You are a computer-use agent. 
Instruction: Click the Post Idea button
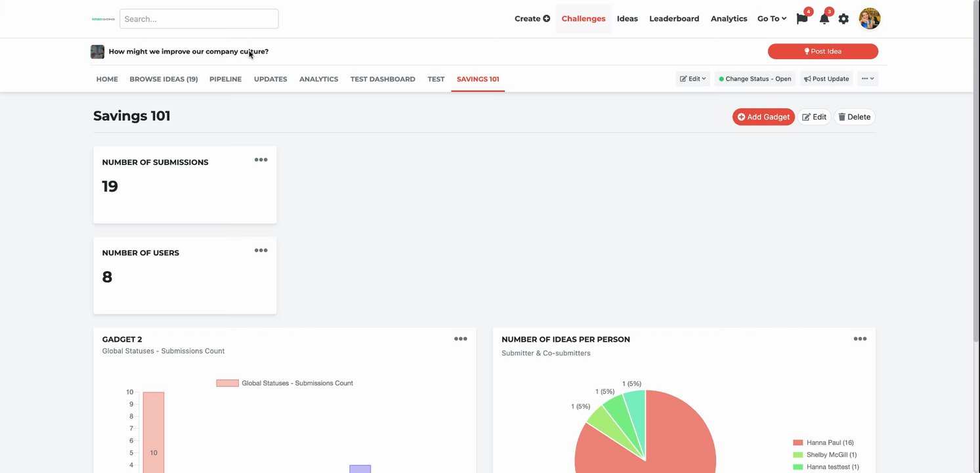pyautogui.click(x=823, y=51)
